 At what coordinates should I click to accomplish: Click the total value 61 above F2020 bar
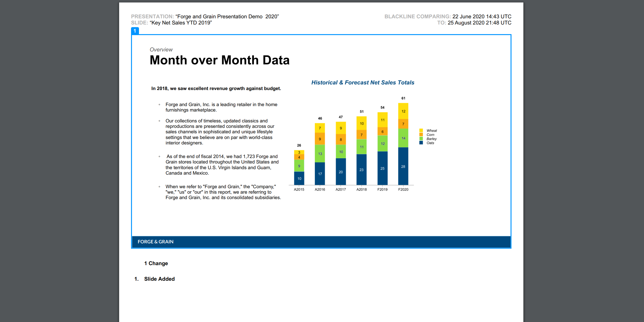tap(403, 98)
